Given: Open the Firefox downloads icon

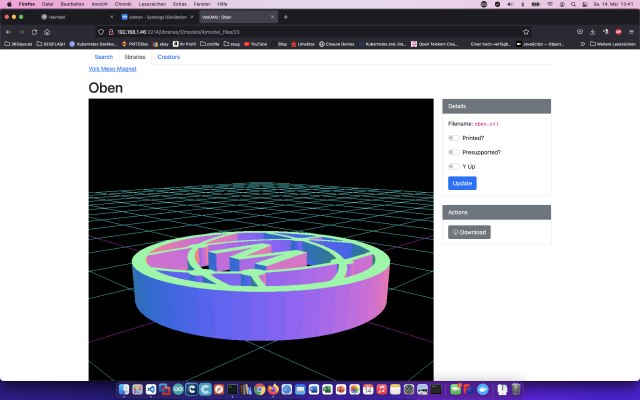Looking at the screenshot, I should tap(592, 32).
